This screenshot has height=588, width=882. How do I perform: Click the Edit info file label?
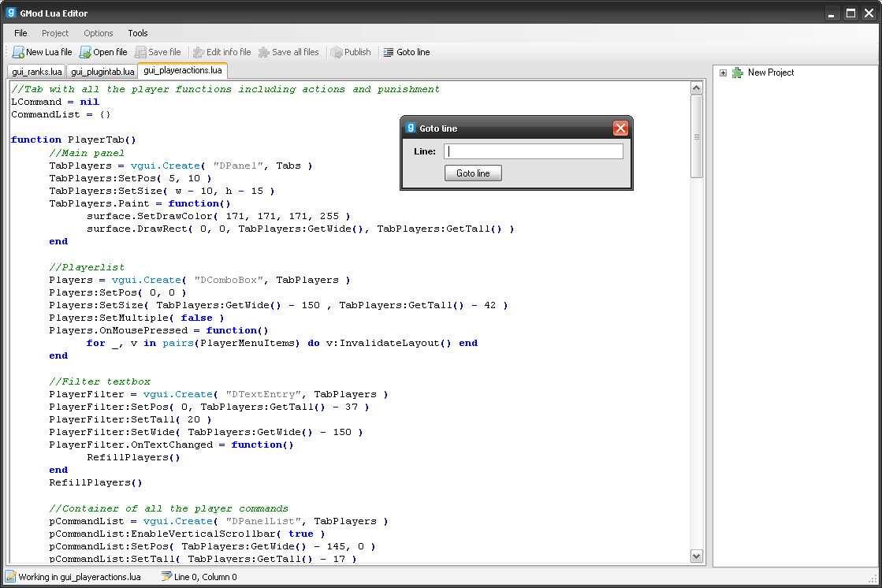tap(229, 52)
